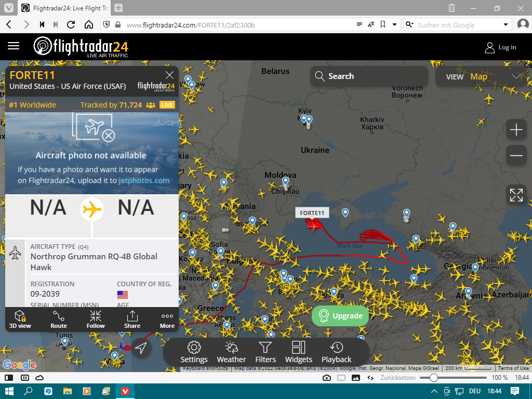Select the FORTE11 aircraft label on map
532x399 pixels.
(x=312, y=212)
